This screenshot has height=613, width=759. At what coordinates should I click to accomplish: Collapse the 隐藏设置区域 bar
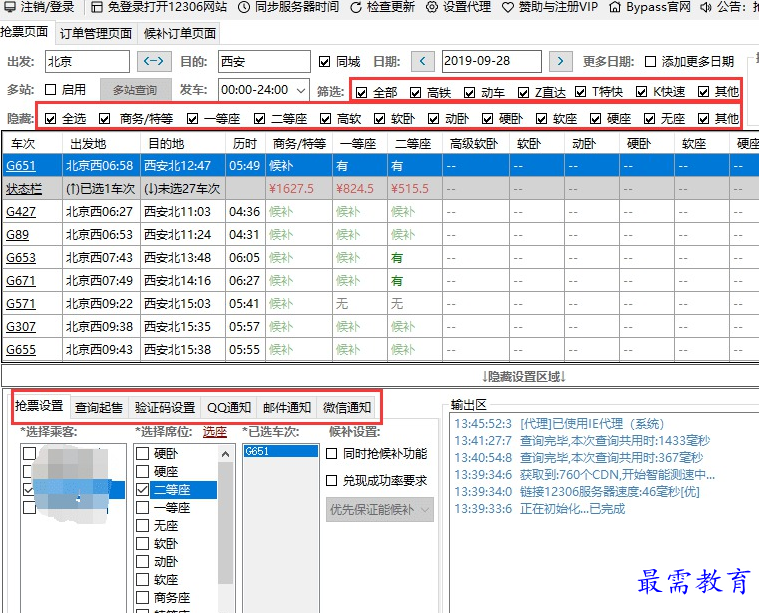tap(524, 376)
